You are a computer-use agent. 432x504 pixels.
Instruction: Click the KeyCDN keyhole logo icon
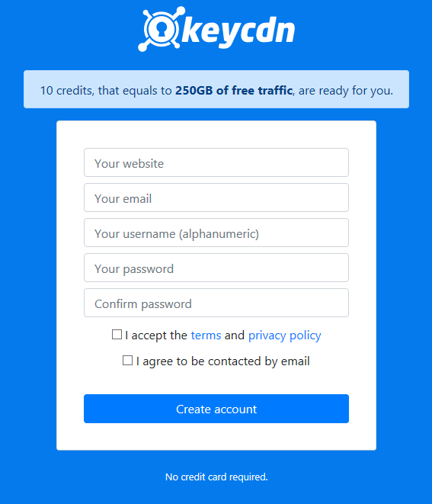(x=162, y=29)
